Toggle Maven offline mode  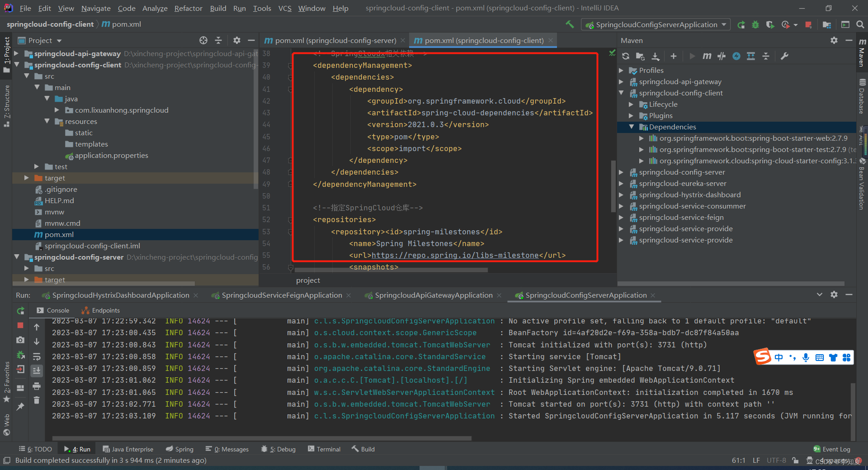pyautogui.click(x=722, y=56)
